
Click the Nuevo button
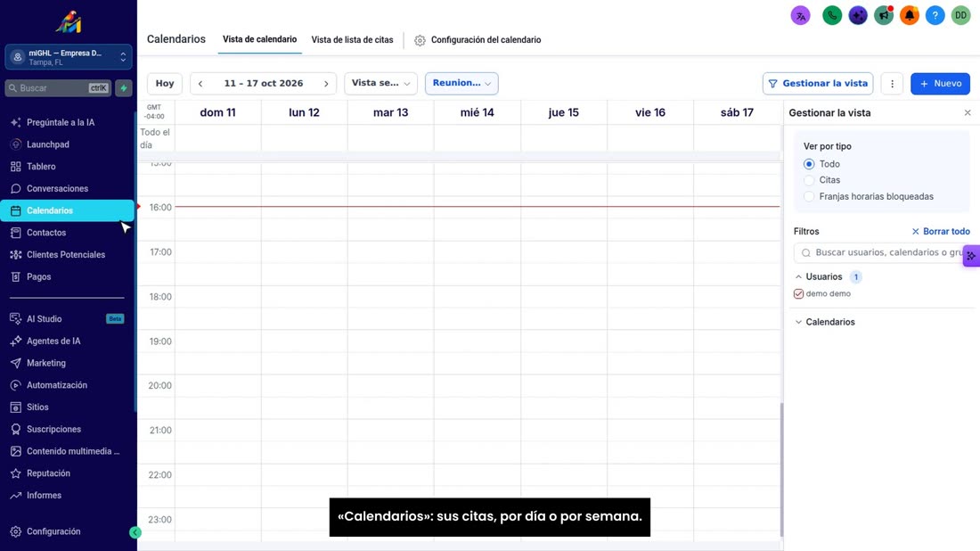940,84
